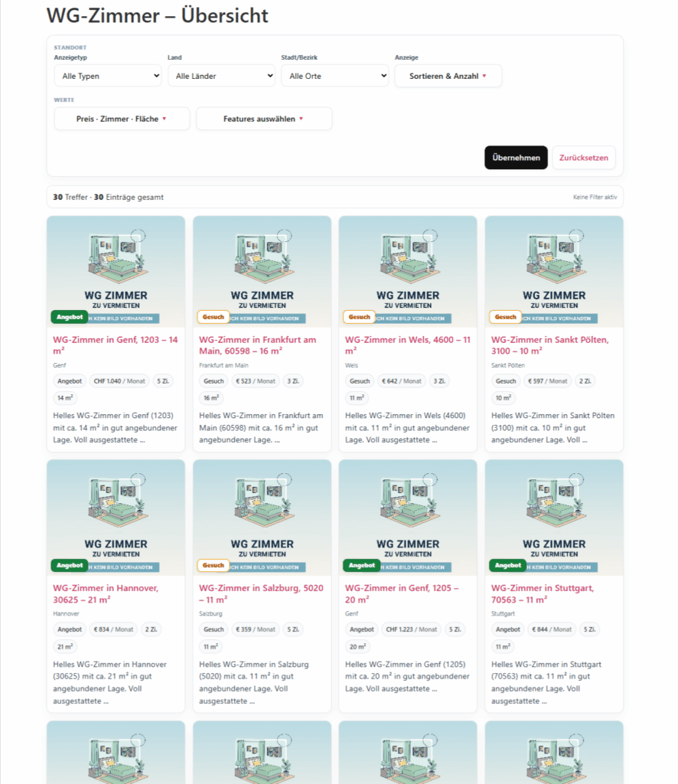Open listing WG-Zimmer in Genf, 1203
The image size is (678, 784).
pyautogui.click(x=115, y=345)
